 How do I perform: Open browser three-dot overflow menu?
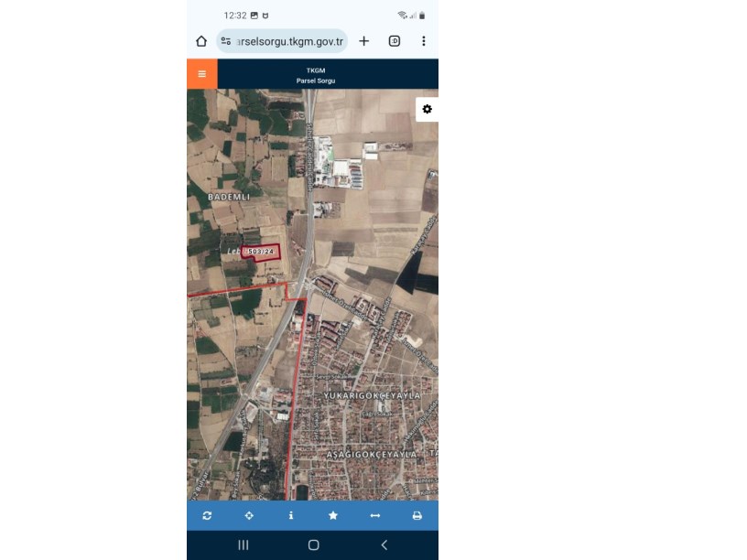click(x=424, y=41)
